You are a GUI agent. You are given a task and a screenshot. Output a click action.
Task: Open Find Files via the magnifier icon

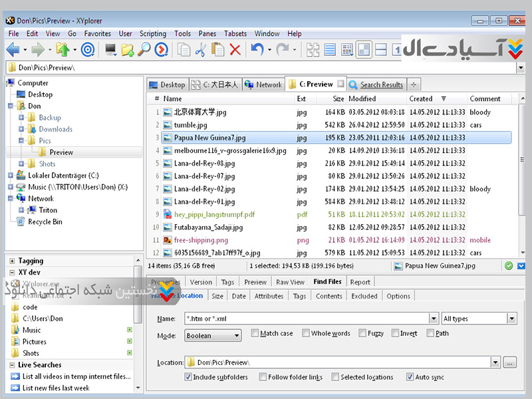(x=144, y=49)
